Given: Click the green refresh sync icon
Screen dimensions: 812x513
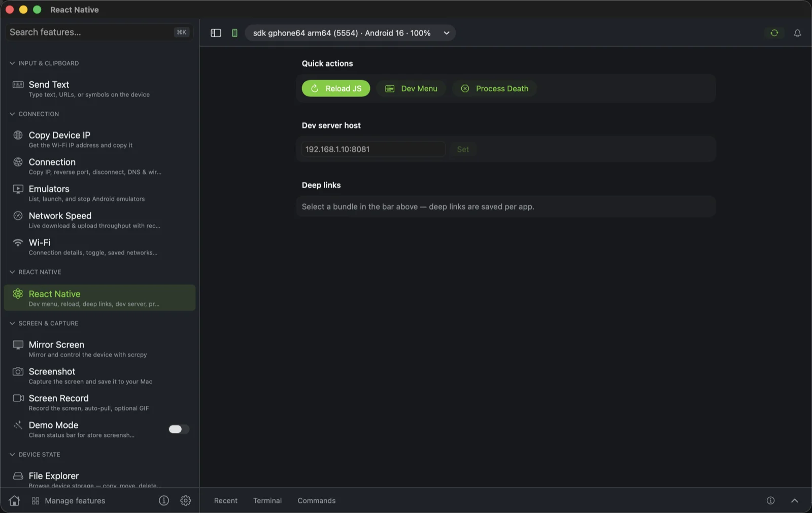Looking at the screenshot, I should tap(774, 33).
